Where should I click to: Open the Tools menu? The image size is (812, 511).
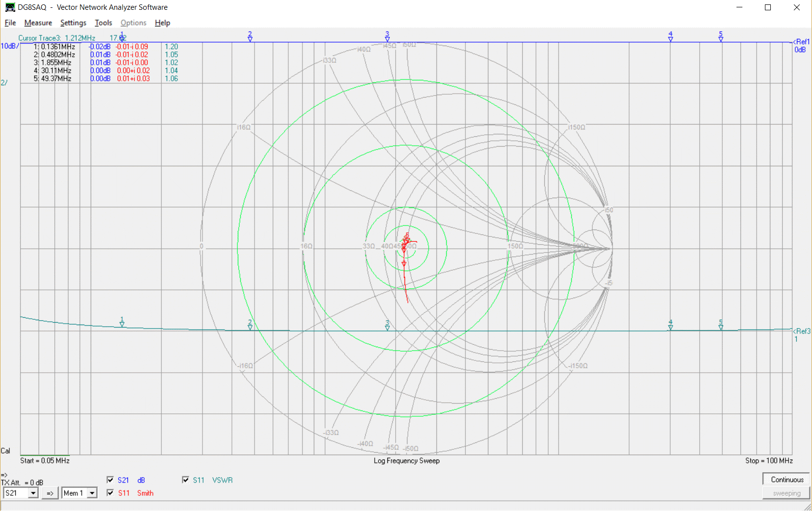pos(103,23)
